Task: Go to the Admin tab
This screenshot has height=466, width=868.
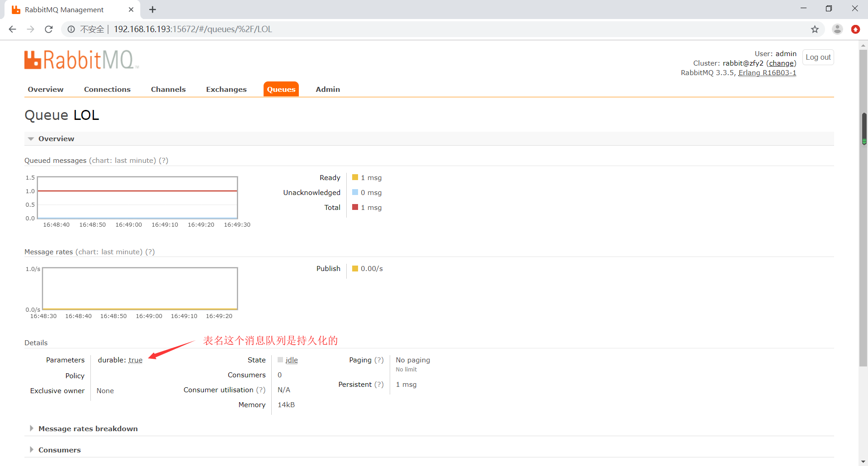Action: (328, 90)
